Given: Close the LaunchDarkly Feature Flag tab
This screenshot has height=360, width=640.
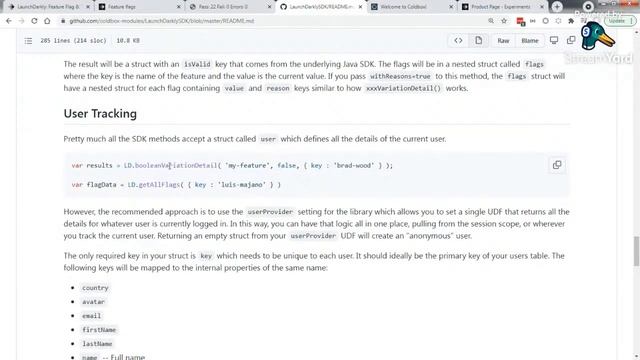Looking at the screenshot, I should coord(87,7).
